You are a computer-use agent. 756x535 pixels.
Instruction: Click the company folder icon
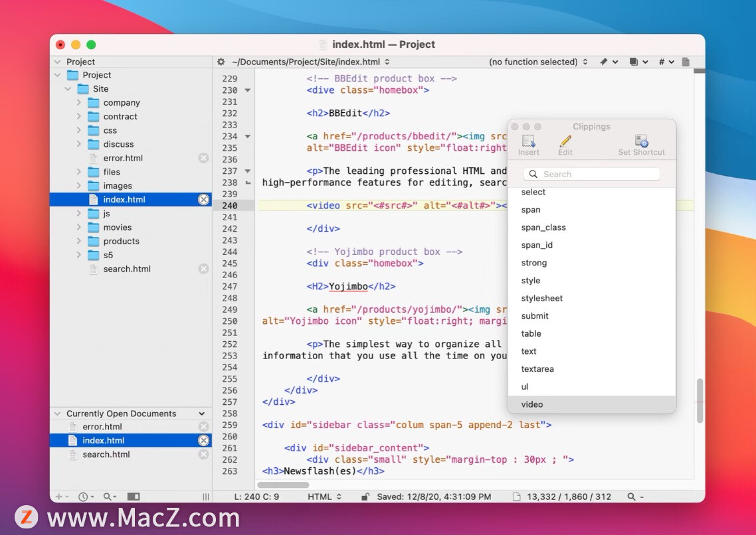coord(94,103)
